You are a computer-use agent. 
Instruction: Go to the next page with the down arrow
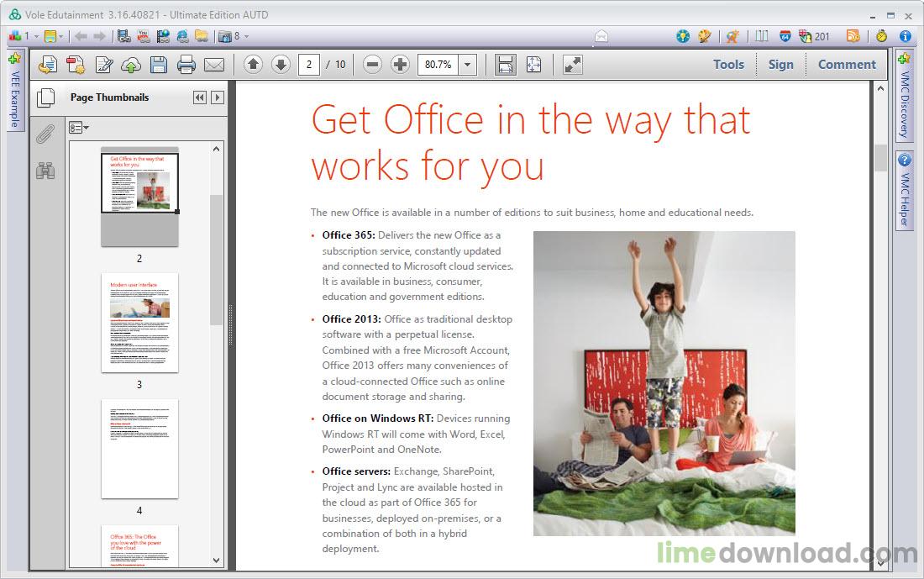pos(281,64)
